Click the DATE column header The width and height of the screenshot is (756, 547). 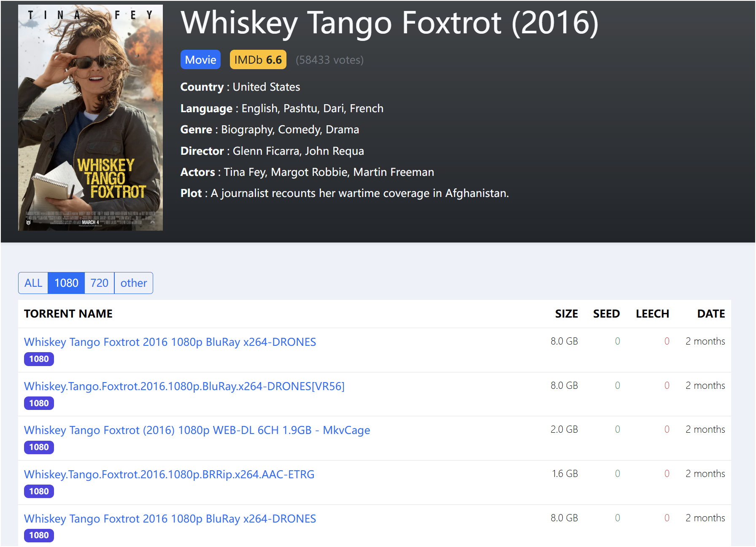(x=711, y=314)
